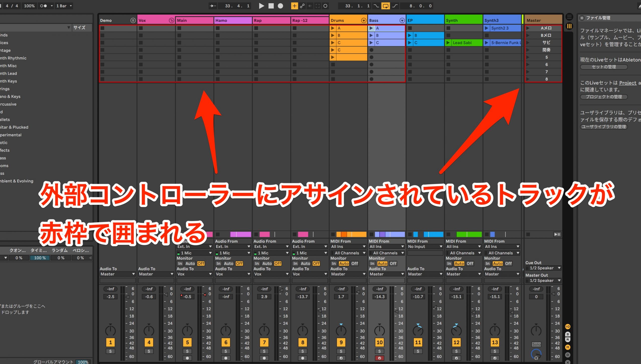The image size is (641, 364).
Task: Click the セットの管理 button
Action: (604, 67)
